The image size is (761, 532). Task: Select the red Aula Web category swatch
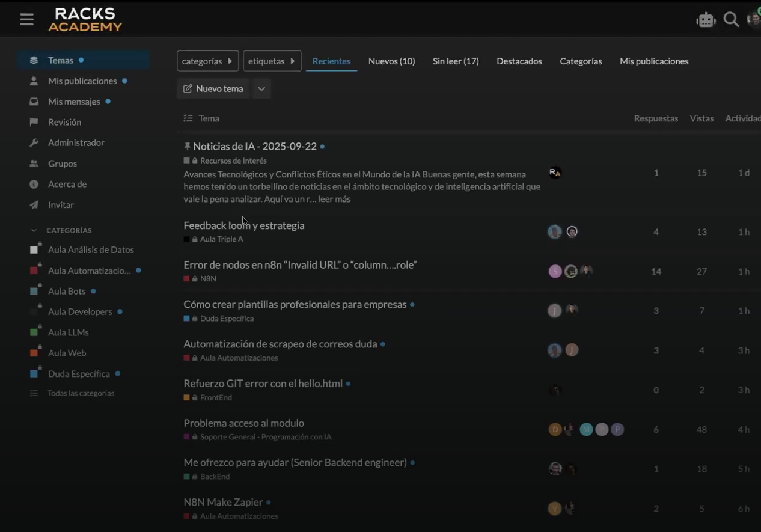click(35, 353)
